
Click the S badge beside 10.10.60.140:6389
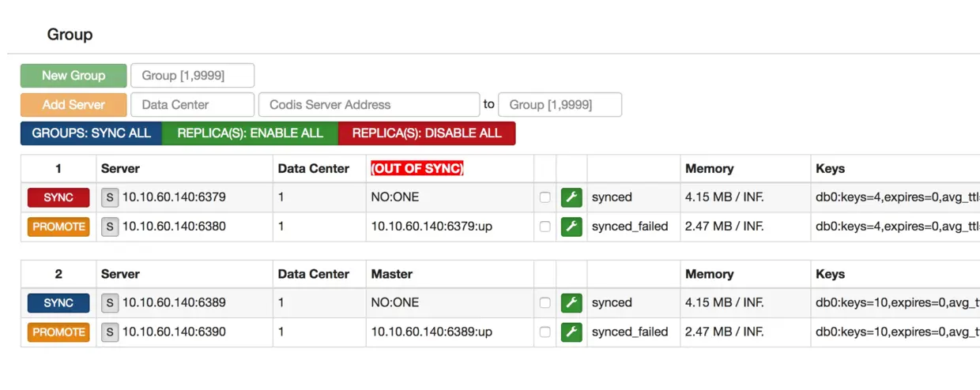pos(110,302)
